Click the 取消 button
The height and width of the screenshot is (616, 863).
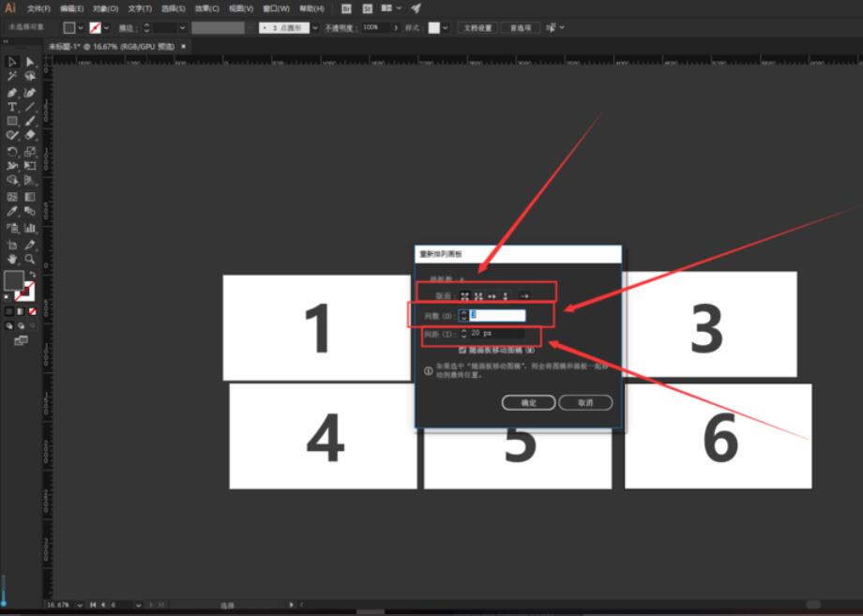coord(584,401)
